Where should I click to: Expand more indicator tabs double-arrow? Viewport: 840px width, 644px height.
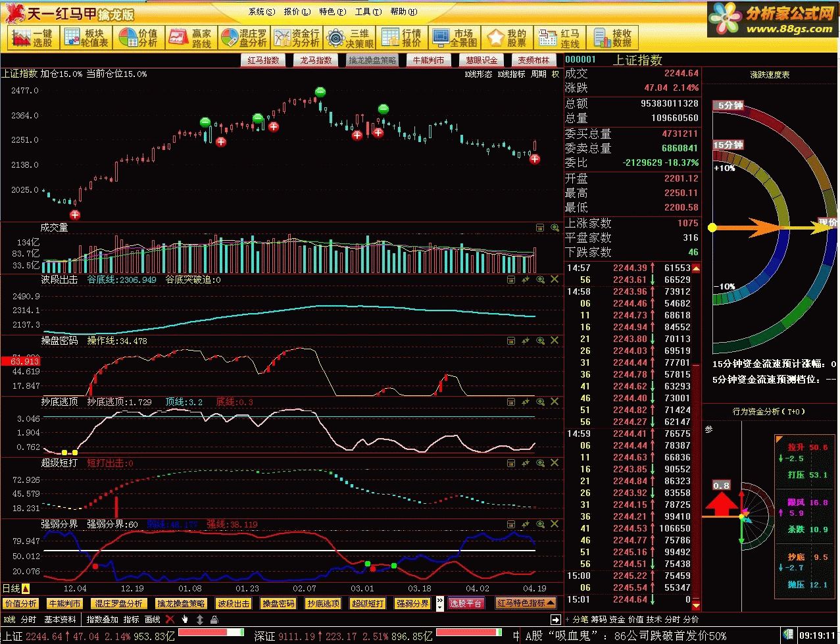coord(440,603)
